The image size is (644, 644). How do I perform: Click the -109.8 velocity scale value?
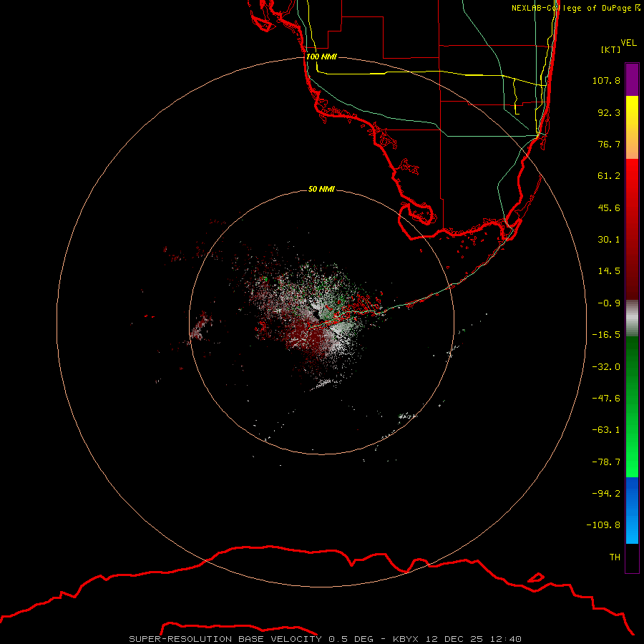603,525
